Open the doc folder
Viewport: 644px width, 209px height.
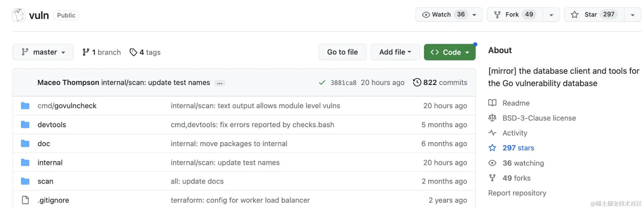tap(44, 144)
